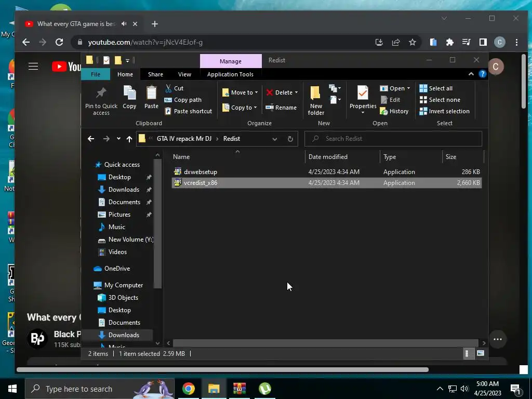Click Select all in ribbon
532x399 pixels.
pyautogui.click(x=436, y=88)
